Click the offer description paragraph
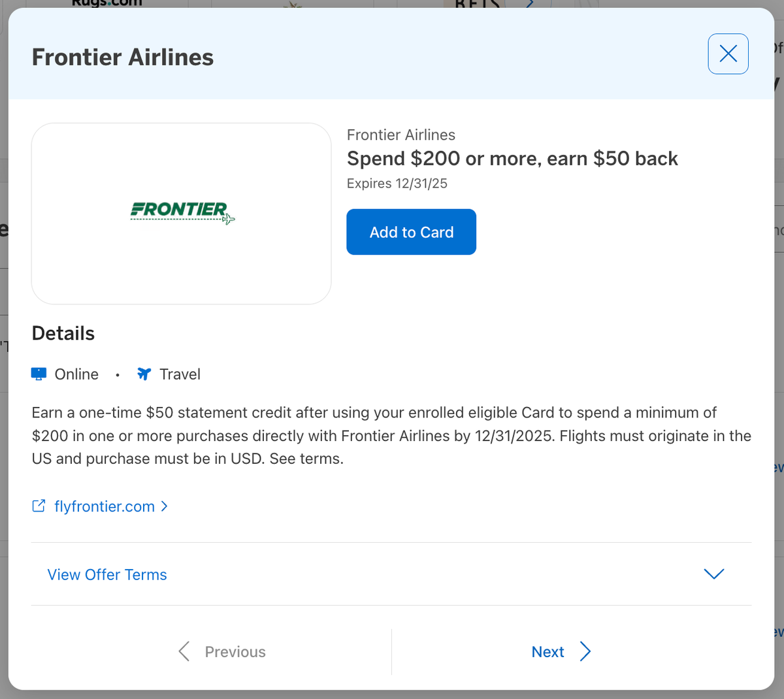 391,436
